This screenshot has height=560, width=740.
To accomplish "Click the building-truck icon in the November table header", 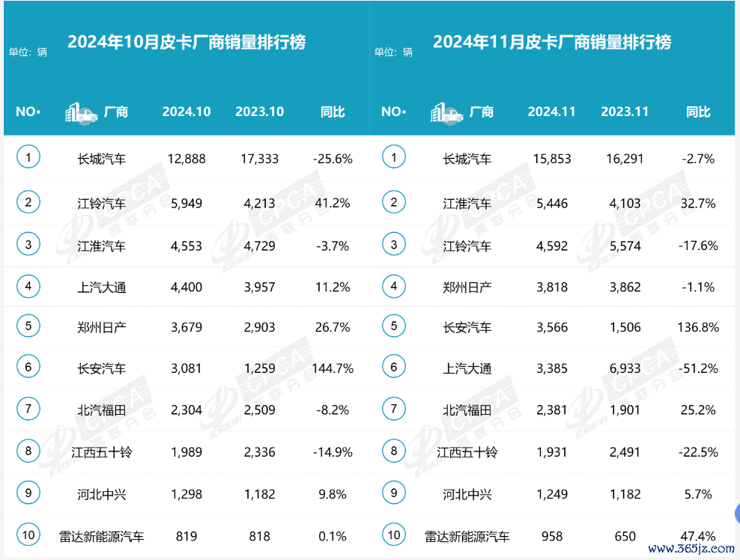I will pyautogui.click(x=446, y=113).
